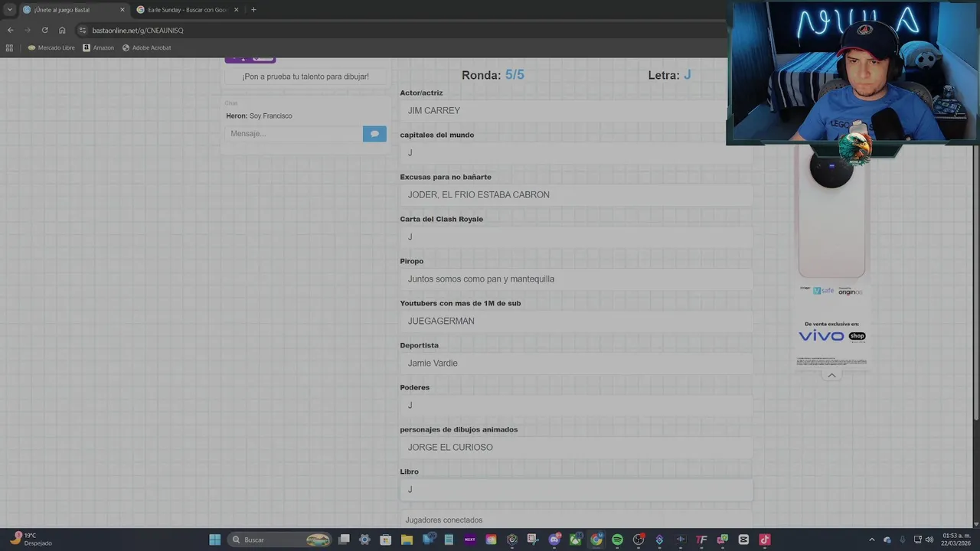Edit the Excusas para no bañarte answer

[576, 194]
